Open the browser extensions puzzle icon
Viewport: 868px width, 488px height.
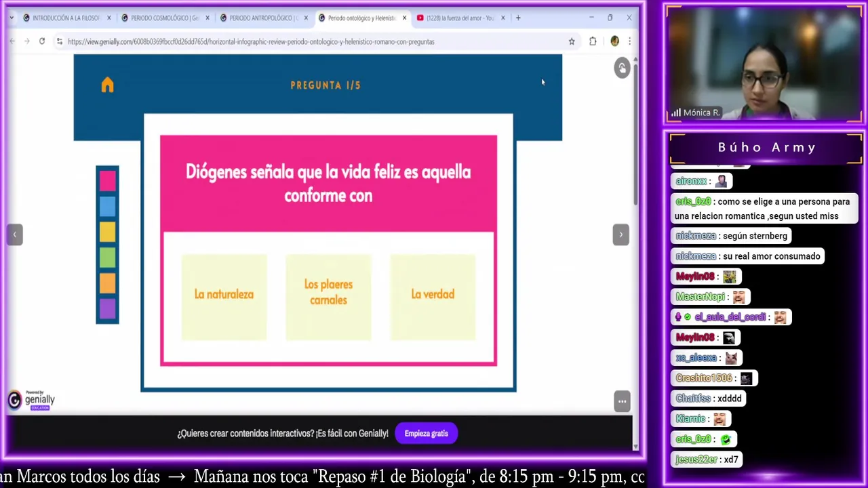(x=593, y=41)
